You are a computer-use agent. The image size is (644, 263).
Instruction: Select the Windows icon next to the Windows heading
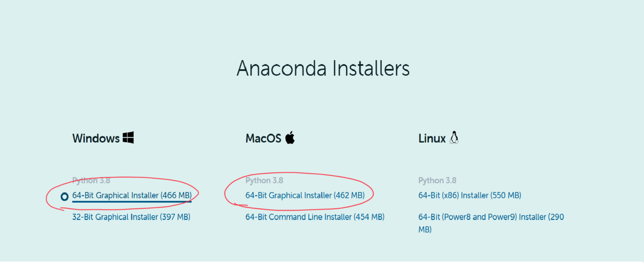128,138
